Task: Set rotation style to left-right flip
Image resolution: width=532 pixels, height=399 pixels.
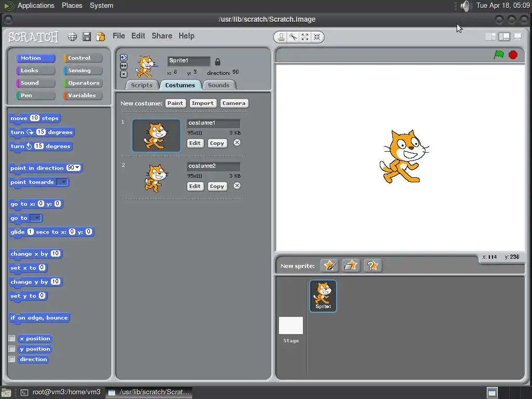Action: click(x=124, y=66)
